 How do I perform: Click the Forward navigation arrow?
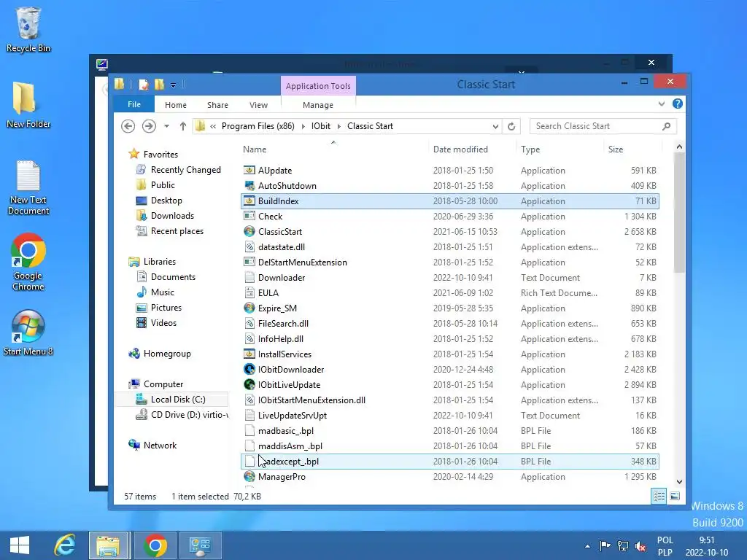[149, 126]
